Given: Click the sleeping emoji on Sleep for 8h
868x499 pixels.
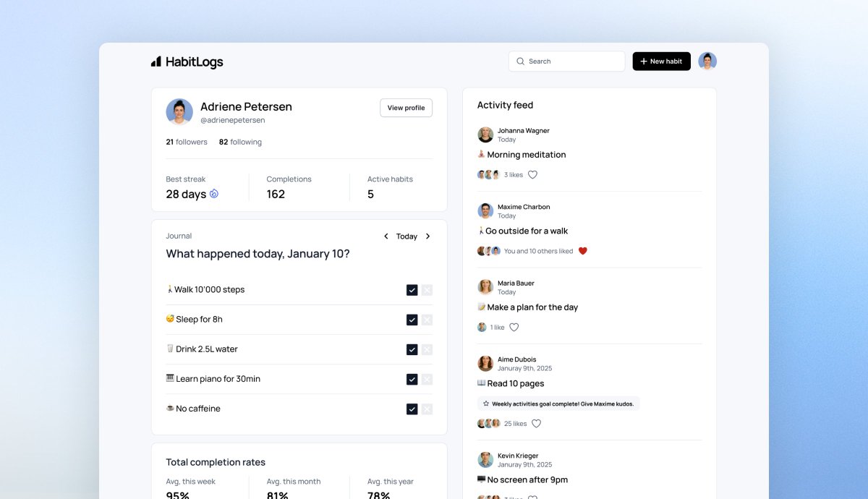Looking at the screenshot, I should click(170, 319).
